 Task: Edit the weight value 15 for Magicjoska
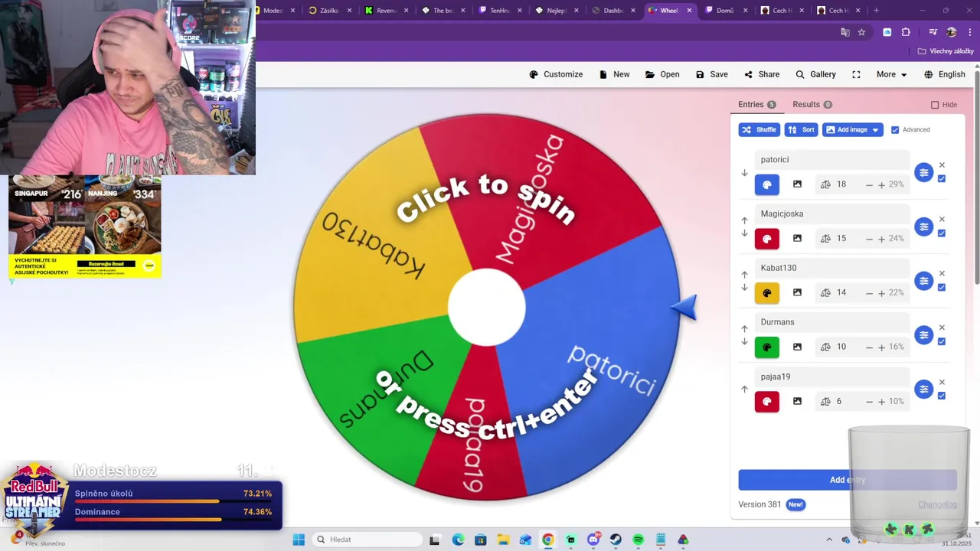click(x=841, y=239)
